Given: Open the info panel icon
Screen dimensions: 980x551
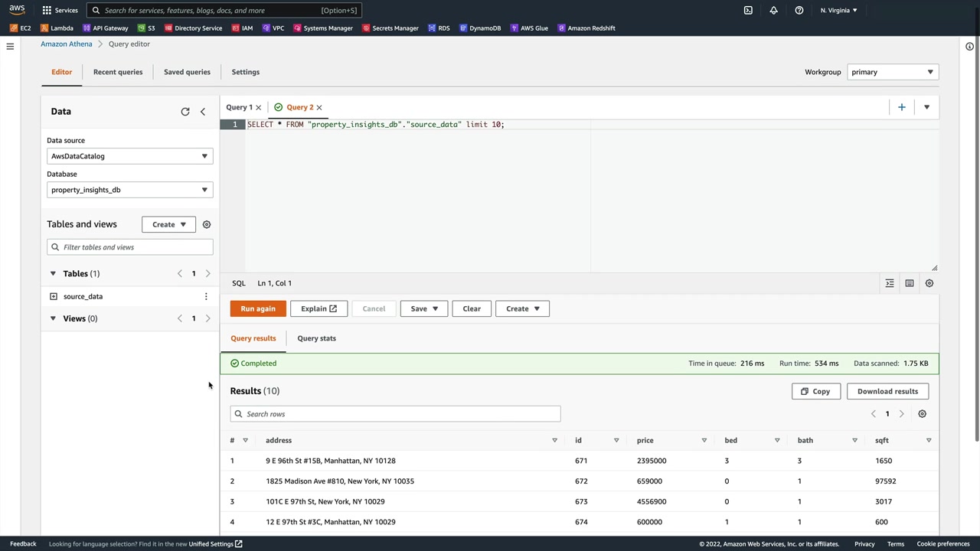Looking at the screenshot, I should click(x=969, y=47).
